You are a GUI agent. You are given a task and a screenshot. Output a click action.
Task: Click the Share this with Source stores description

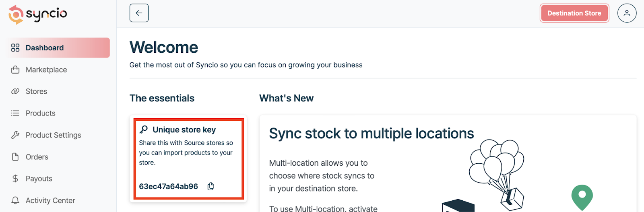(186, 153)
